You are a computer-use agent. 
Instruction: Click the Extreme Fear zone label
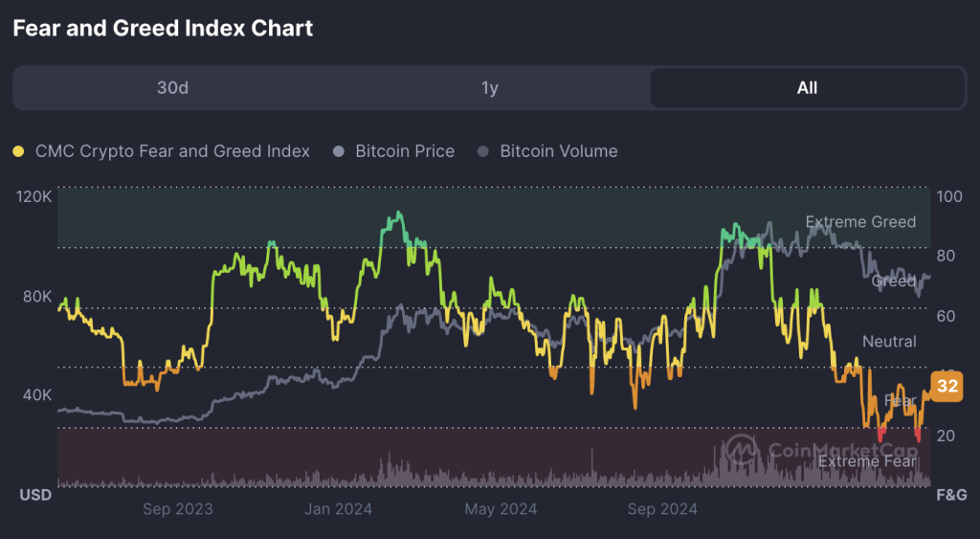click(x=867, y=461)
